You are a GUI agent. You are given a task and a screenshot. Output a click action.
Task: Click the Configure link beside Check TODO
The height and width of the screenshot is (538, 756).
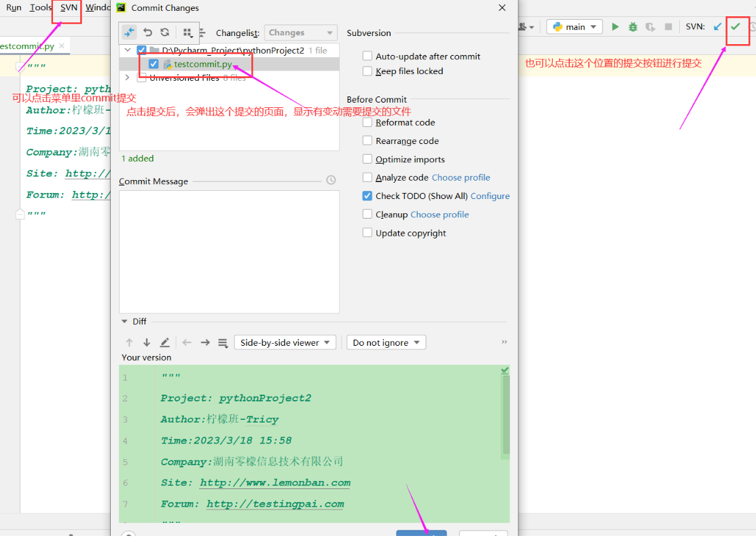point(490,196)
